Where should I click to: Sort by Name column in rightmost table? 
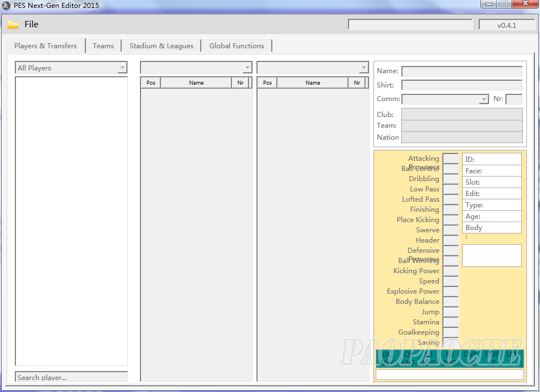click(x=313, y=83)
